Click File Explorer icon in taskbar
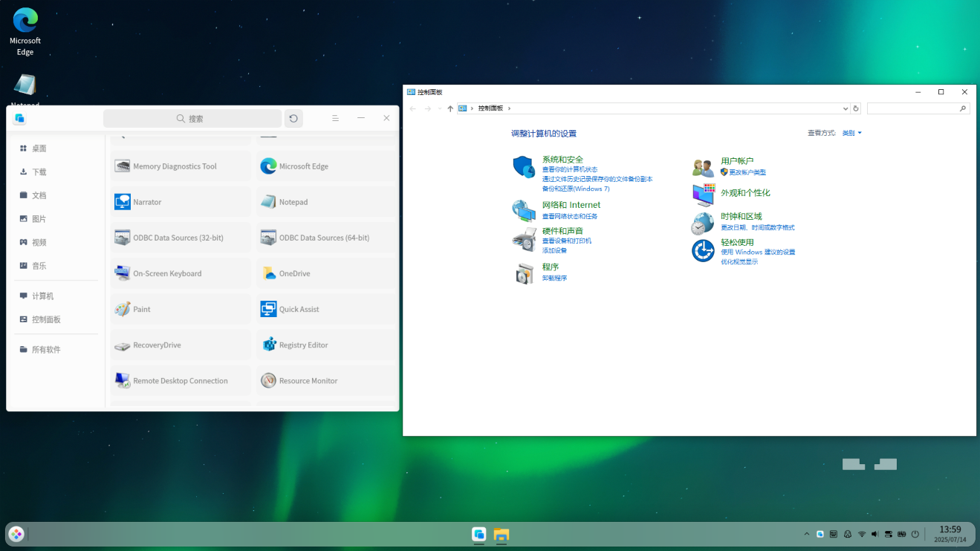This screenshot has height=551, width=980. click(x=502, y=535)
